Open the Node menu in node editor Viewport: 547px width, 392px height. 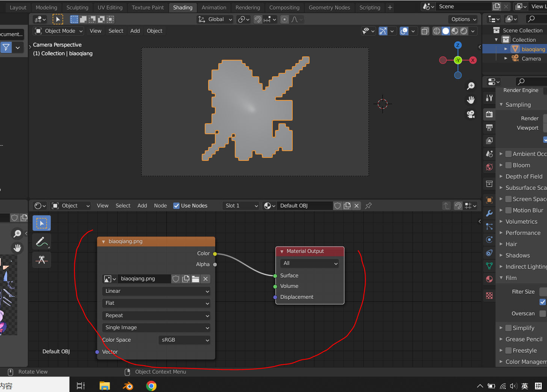pyautogui.click(x=160, y=206)
